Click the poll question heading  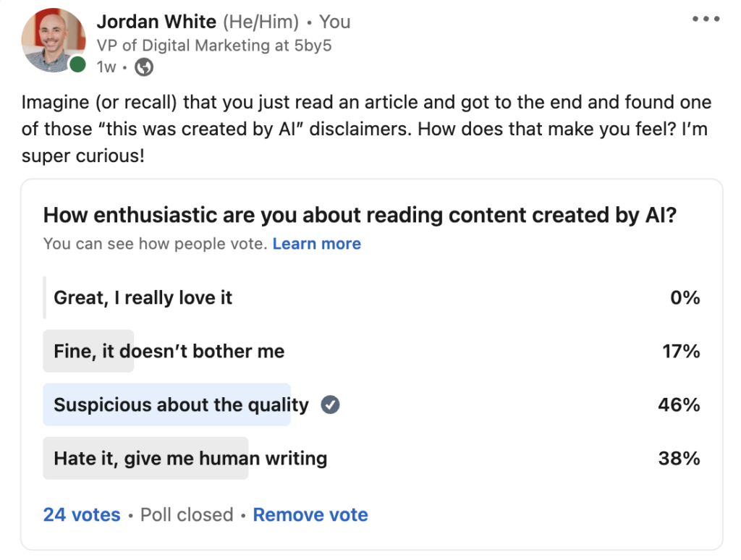[x=360, y=215]
